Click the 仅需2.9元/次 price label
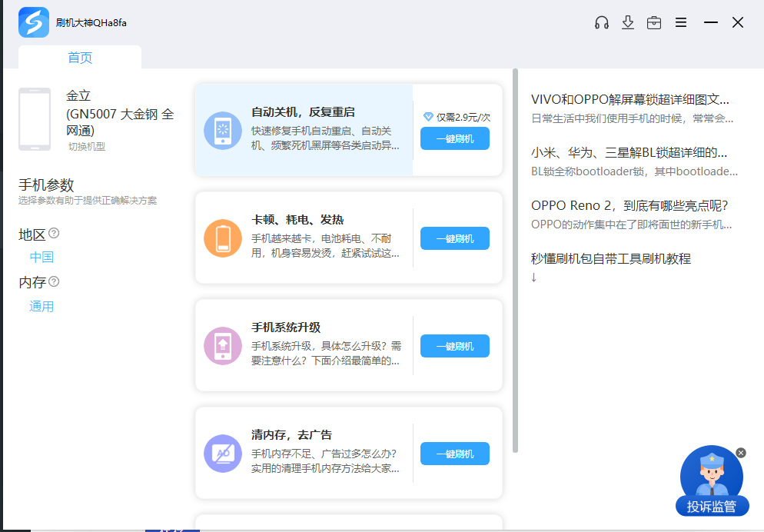This screenshot has width=764, height=532. pyautogui.click(x=463, y=118)
